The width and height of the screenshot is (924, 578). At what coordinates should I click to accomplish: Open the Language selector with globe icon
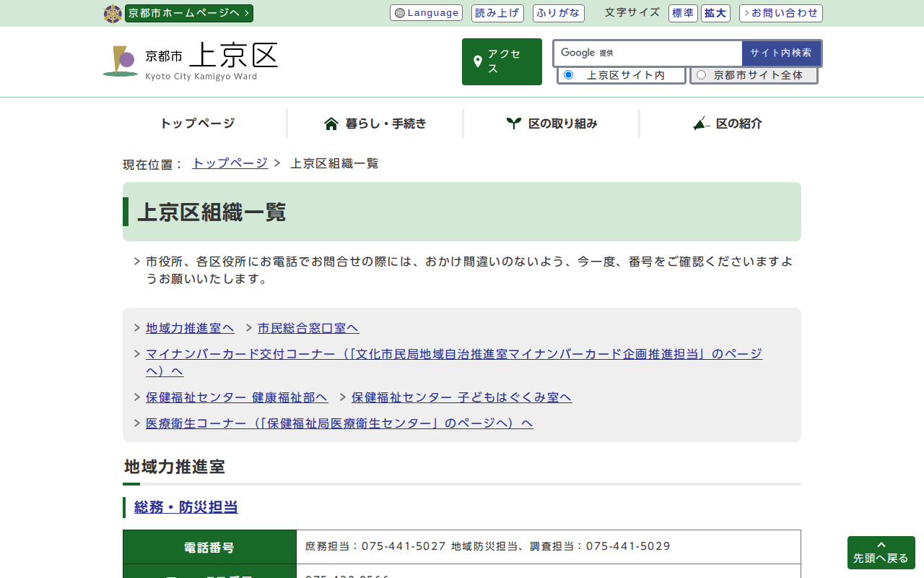(x=426, y=13)
